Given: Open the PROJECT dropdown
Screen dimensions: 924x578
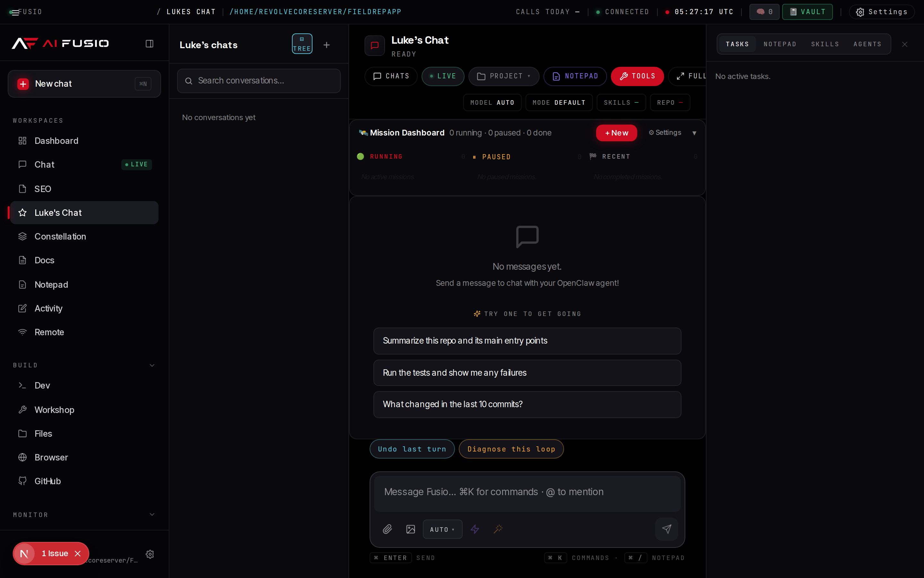Looking at the screenshot, I should coord(504,76).
